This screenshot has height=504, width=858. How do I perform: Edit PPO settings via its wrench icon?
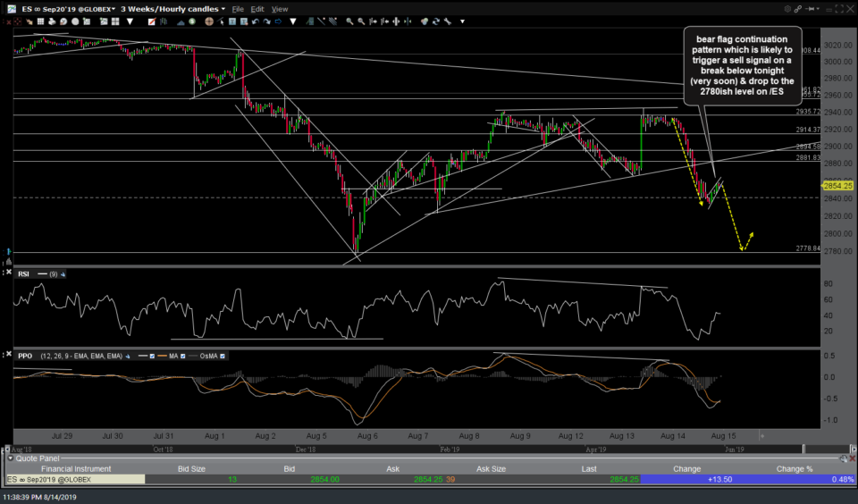pos(127,357)
